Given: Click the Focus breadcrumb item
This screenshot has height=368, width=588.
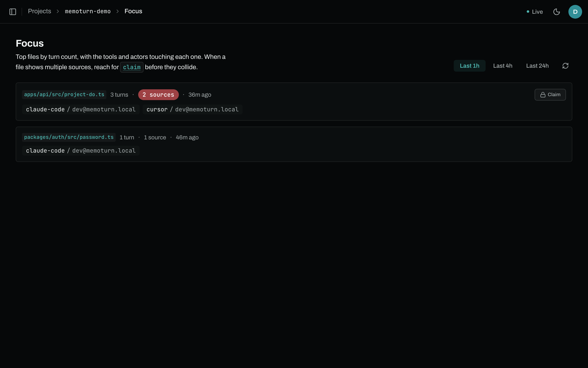Looking at the screenshot, I should click(133, 11).
